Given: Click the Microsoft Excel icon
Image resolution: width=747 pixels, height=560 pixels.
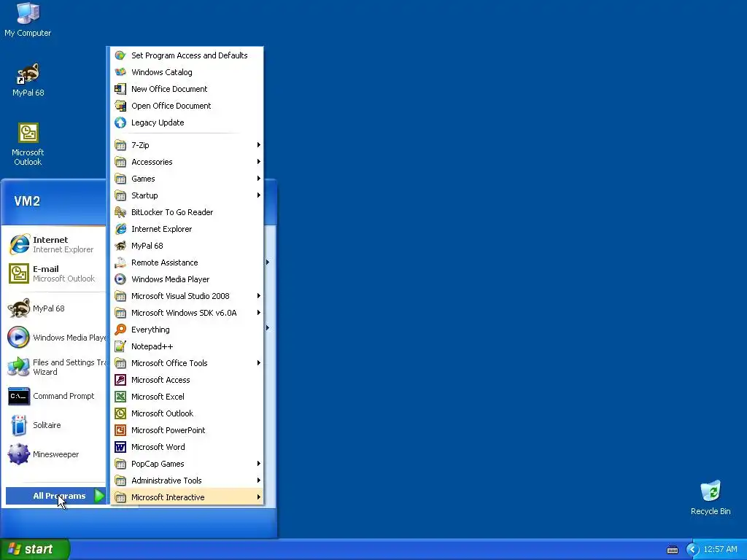Looking at the screenshot, I should (120, 397).
